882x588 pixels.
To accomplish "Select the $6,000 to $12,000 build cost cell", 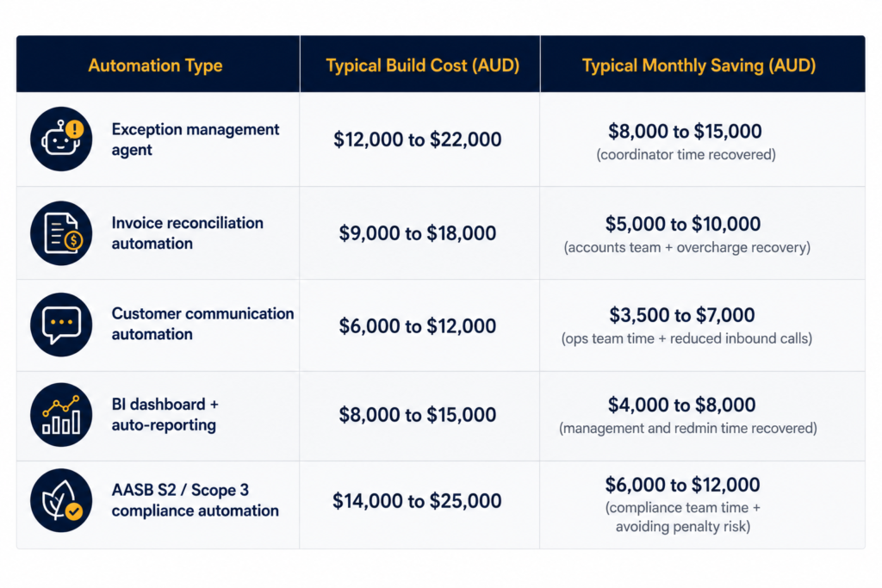I will pos(418,325).
